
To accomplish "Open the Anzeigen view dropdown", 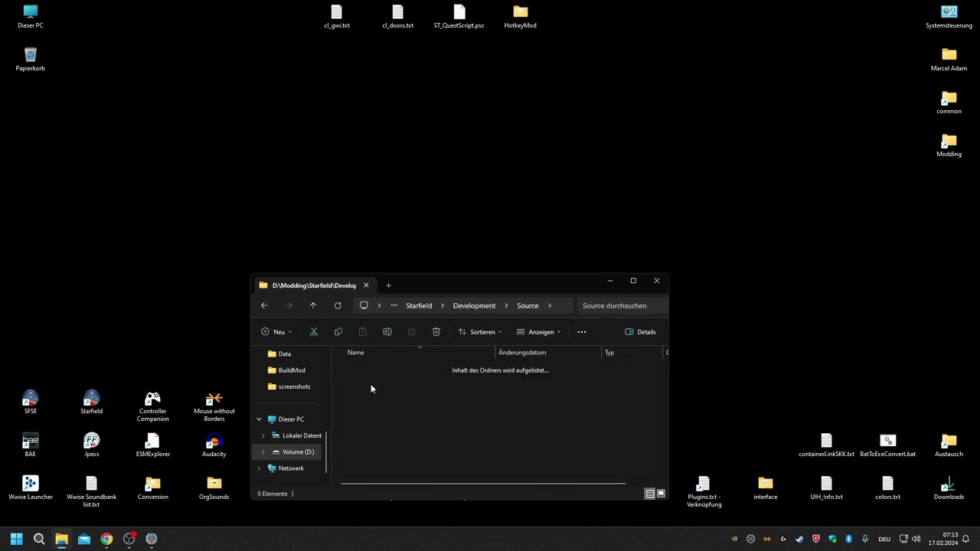I will (538, 332).
